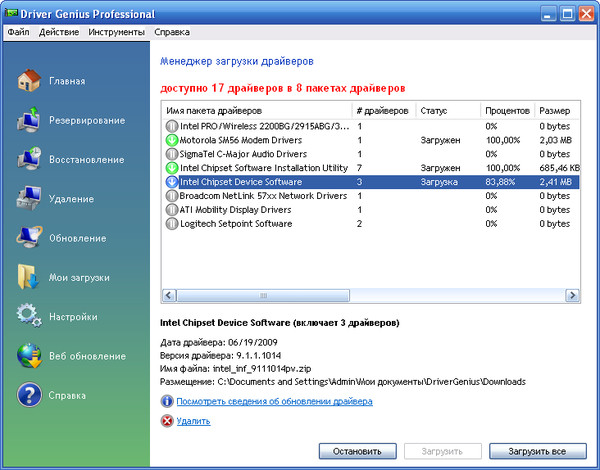The height and width of the screenshot is (470, 600).
Task: Click the Резервирование backup icon
Action: click(x=29, y=120)
